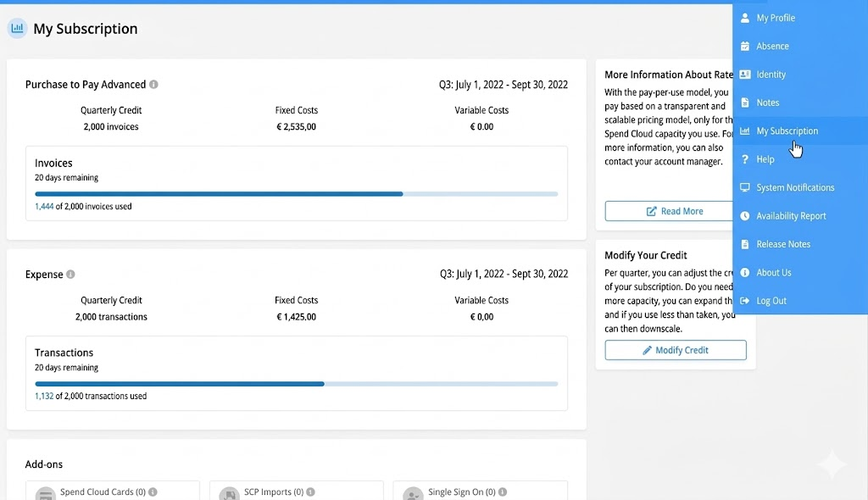Click info icon beside Expense heading
868x500 pixels.
click(70, 275)
